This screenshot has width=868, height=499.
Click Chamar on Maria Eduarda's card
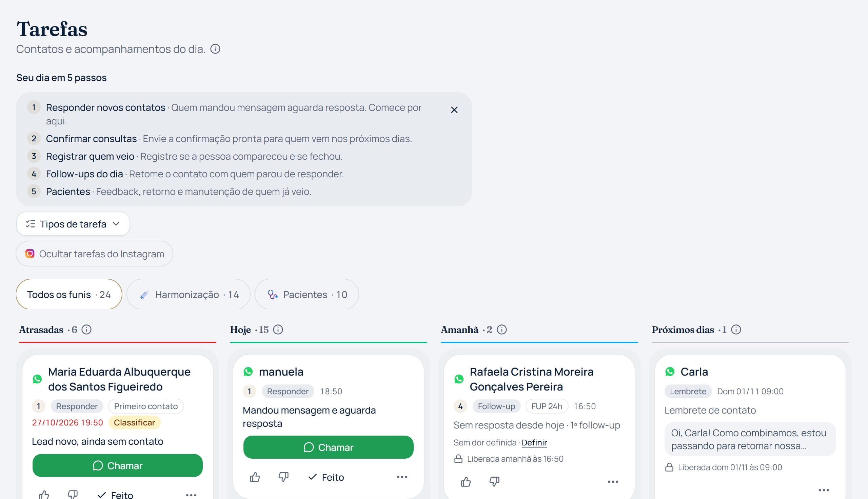(x=118, y=465)
